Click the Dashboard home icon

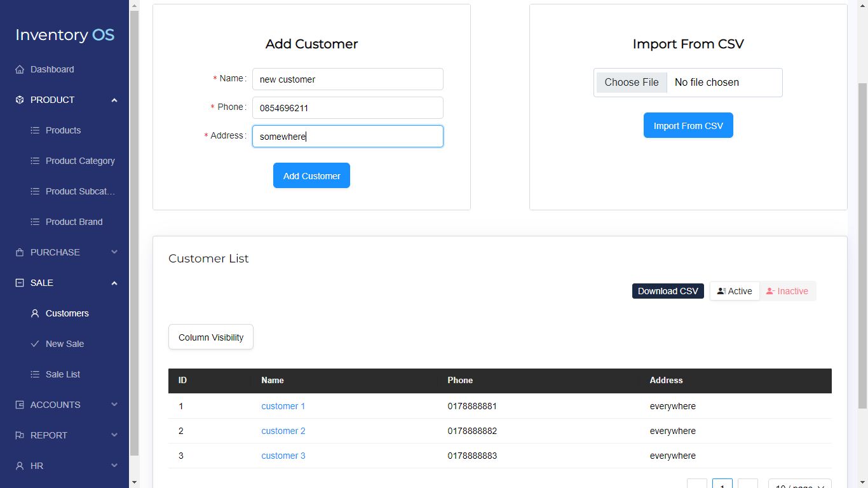[20, 69]
